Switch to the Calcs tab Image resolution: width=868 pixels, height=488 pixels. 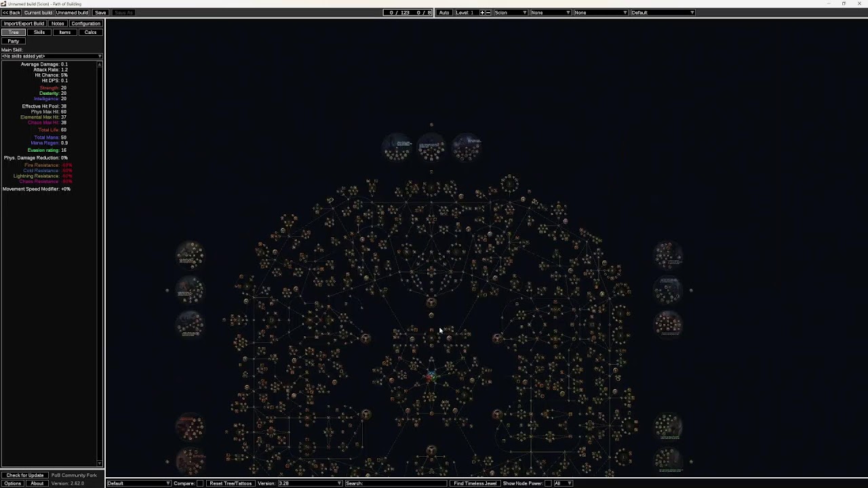(90, 33)
